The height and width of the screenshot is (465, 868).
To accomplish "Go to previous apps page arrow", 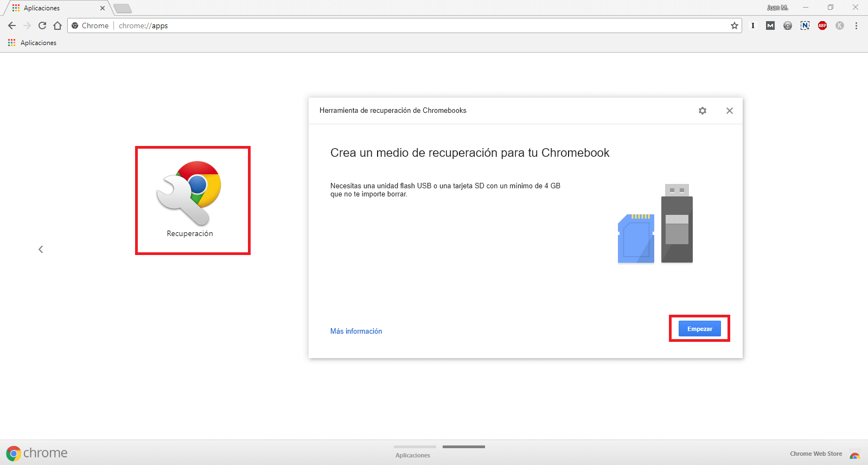I will [41, 249].
